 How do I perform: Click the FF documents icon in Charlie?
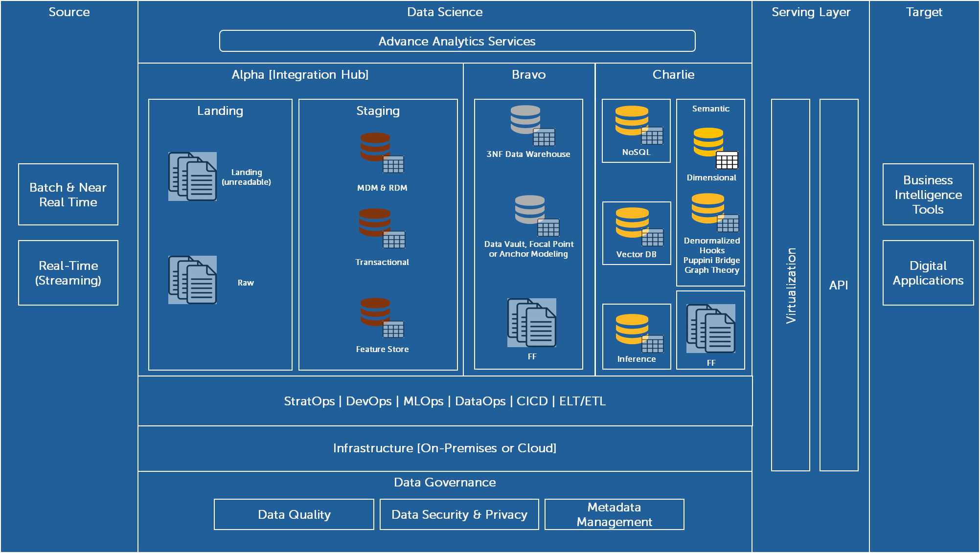[711, 329]
